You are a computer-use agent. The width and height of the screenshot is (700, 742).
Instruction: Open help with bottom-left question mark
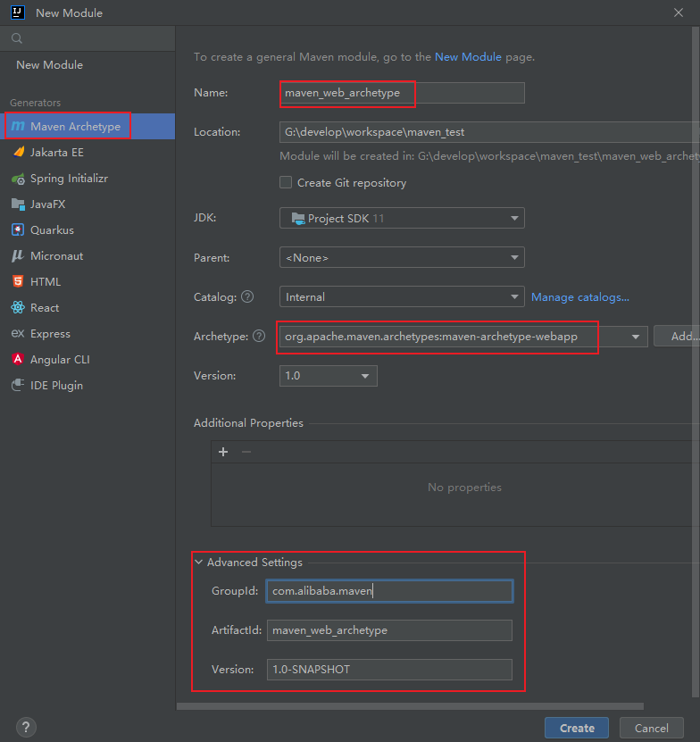26,728
